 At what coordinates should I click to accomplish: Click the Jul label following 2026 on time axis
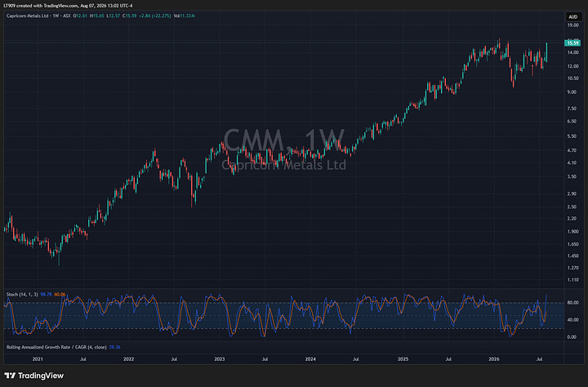[539, 359]
